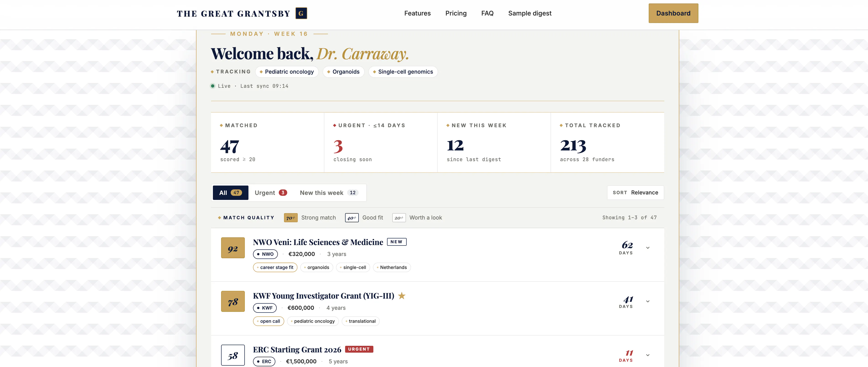868x367 pixels.
Task: Click the '4 years' duration text
Action: [336, 308]
